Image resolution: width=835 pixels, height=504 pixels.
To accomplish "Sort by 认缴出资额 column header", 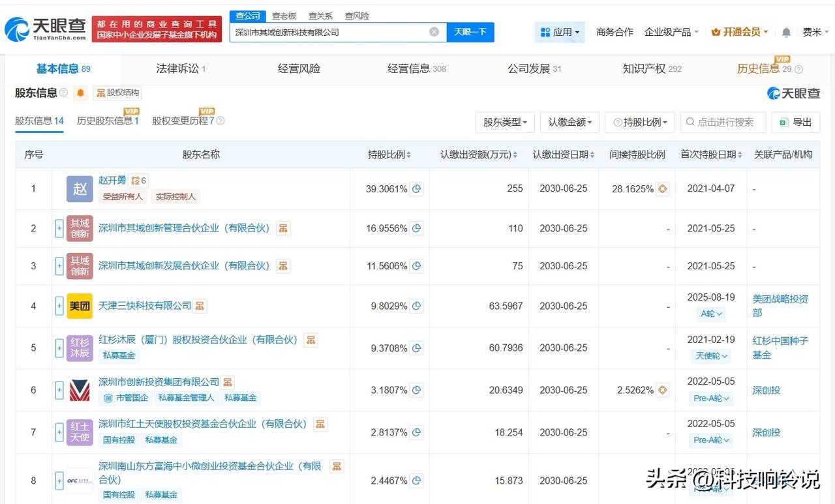I will (x=479, y=155).
